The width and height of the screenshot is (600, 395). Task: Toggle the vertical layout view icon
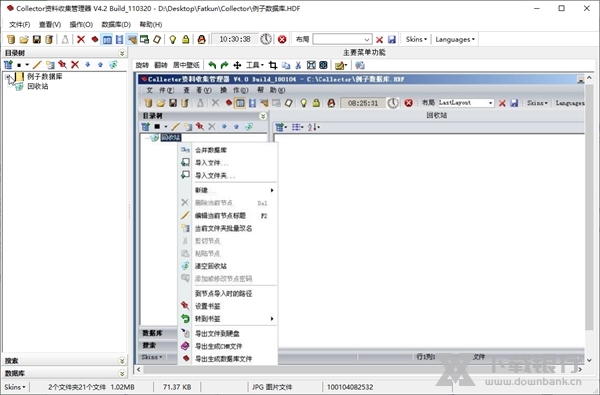[x=119, y=39]
